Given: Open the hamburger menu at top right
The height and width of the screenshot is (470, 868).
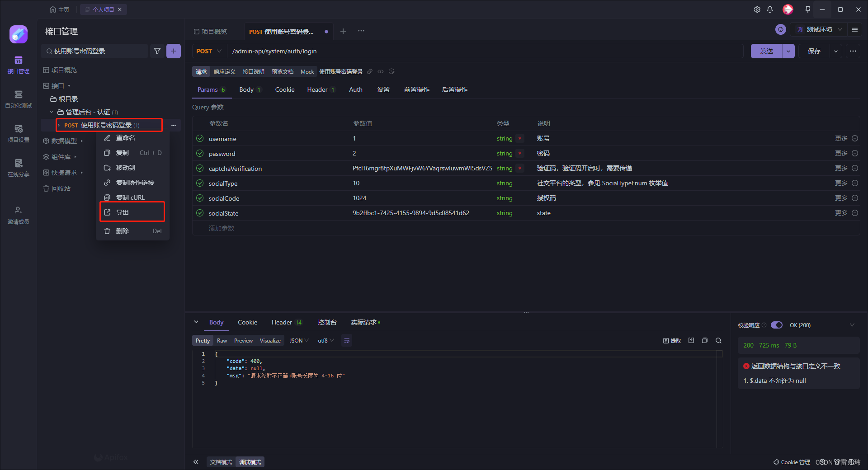Looking at the screenshot, I should [x=855, y=29].
